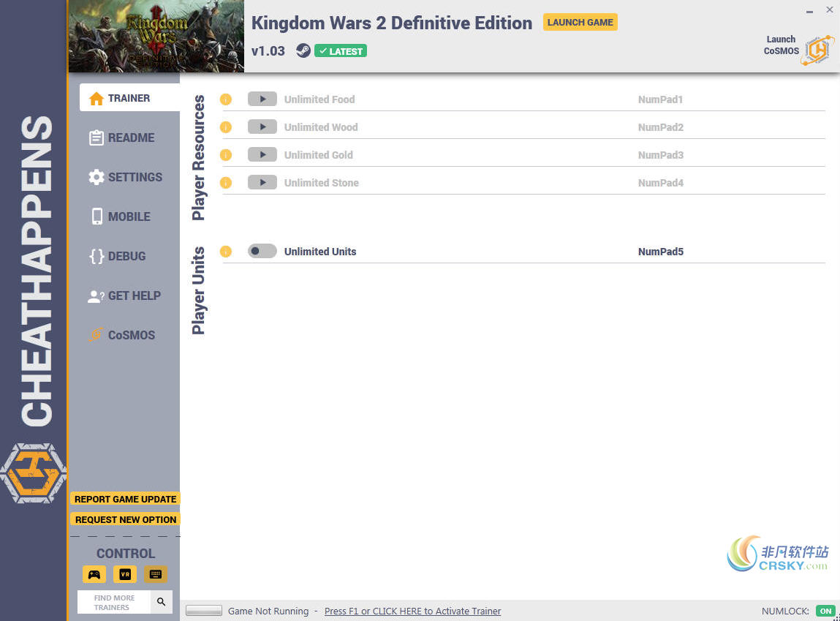The image size is (840, 621).
Task: Toggle the NUMLOCK ON indicator
Action: point(825,611)
